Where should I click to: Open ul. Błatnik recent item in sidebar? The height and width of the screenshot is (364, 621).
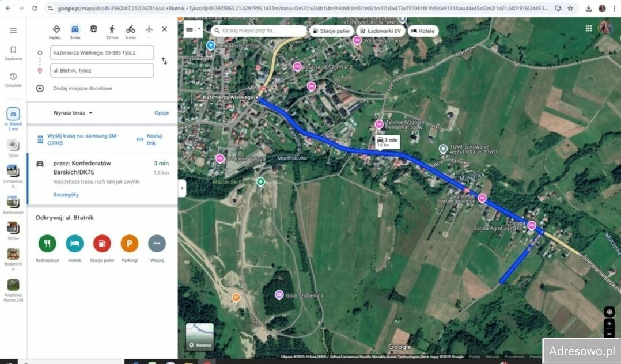pos(13,119)
